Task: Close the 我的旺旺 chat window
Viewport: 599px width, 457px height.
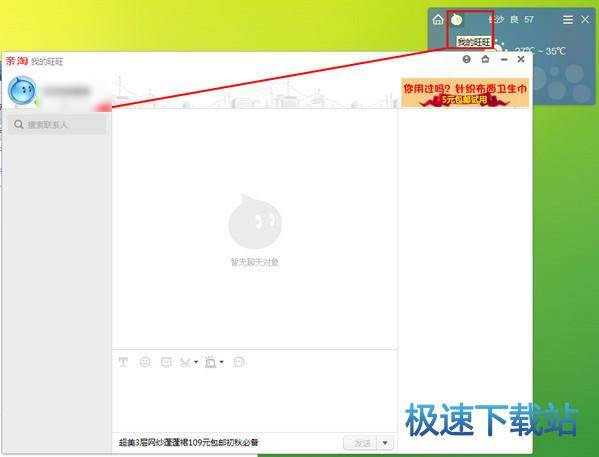Action: (521, 59)
